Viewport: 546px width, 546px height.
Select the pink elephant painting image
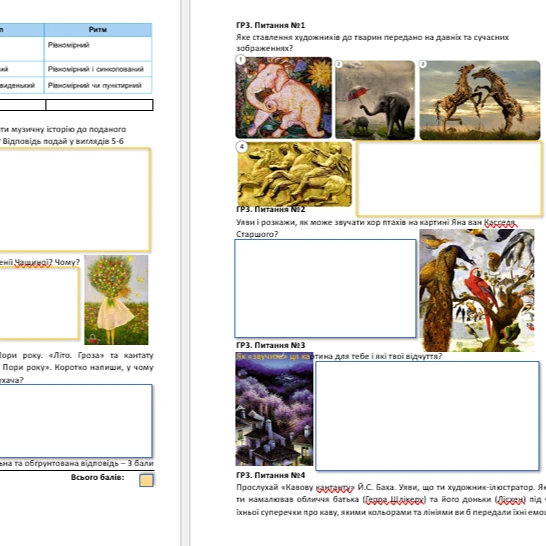(283, 98)
